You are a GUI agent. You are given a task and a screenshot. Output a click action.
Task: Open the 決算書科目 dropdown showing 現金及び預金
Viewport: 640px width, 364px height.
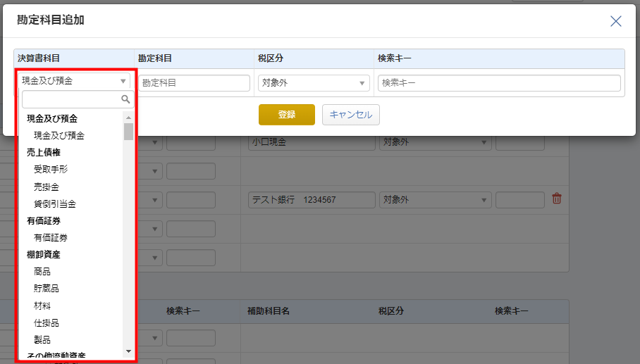click(74, 81)
